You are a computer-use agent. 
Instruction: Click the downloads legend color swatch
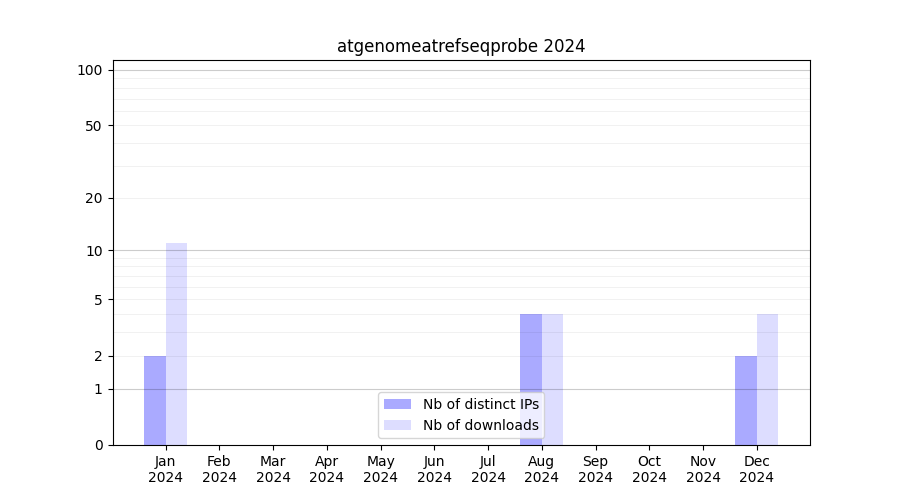pyautogui.click(x=397, y=425)
